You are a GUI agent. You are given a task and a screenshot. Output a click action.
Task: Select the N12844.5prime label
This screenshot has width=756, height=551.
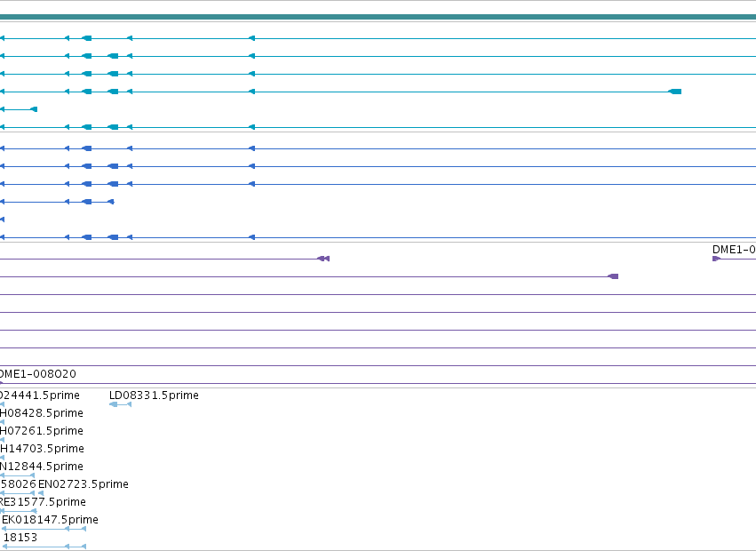(42, 467)
